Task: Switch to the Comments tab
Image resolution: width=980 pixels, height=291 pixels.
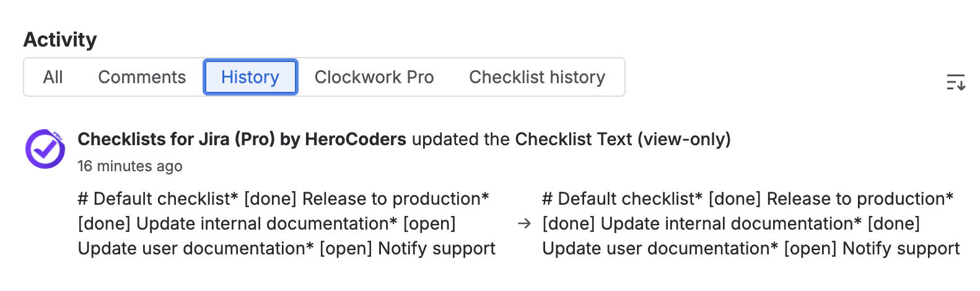Action: point(142,77)
